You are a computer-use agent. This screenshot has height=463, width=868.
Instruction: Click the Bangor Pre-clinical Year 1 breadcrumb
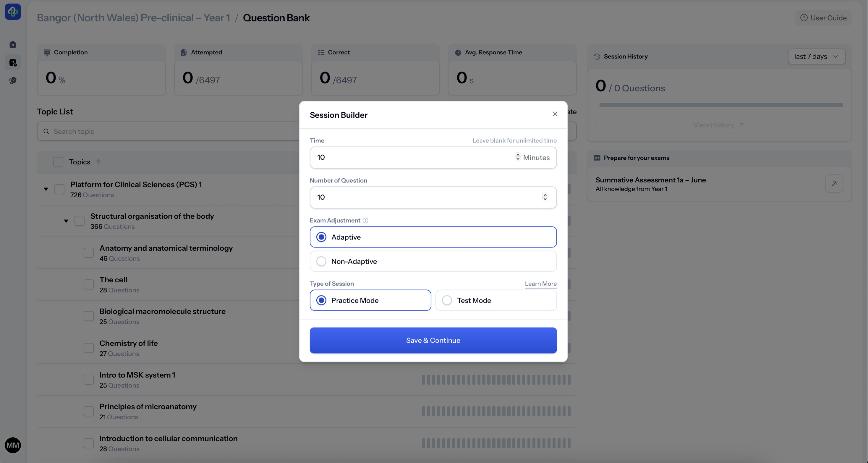(x=133, y=17)
